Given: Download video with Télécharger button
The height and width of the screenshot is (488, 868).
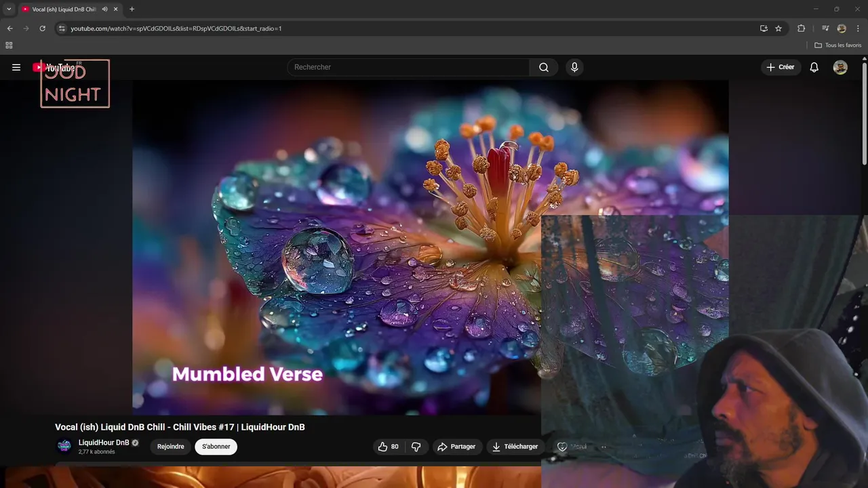Looking at the screenshot, I should [x=515, y=447].
